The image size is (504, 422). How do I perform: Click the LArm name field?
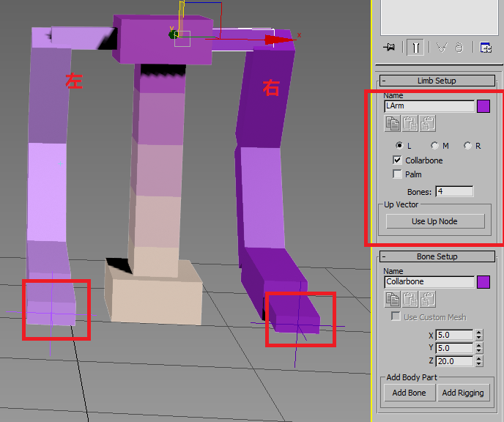[x=429, y=106]
